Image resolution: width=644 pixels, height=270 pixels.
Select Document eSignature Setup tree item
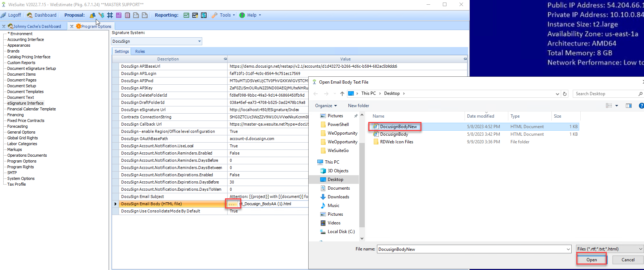pos(31,68)
